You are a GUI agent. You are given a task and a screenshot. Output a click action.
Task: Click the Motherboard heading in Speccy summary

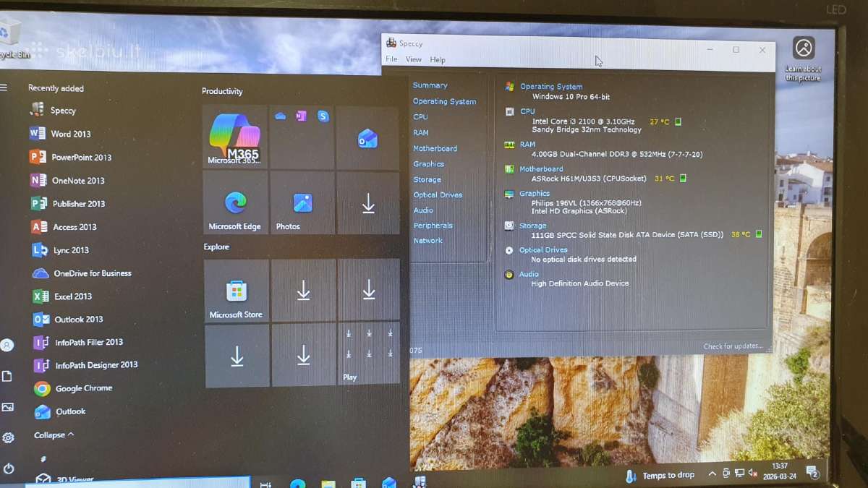click(x=541, y=169)
